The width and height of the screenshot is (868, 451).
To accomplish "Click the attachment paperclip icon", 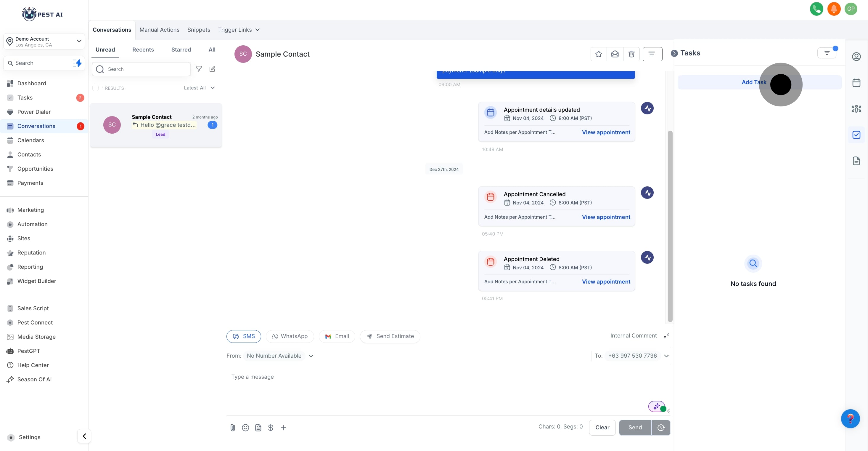I will tap(232, 428).
